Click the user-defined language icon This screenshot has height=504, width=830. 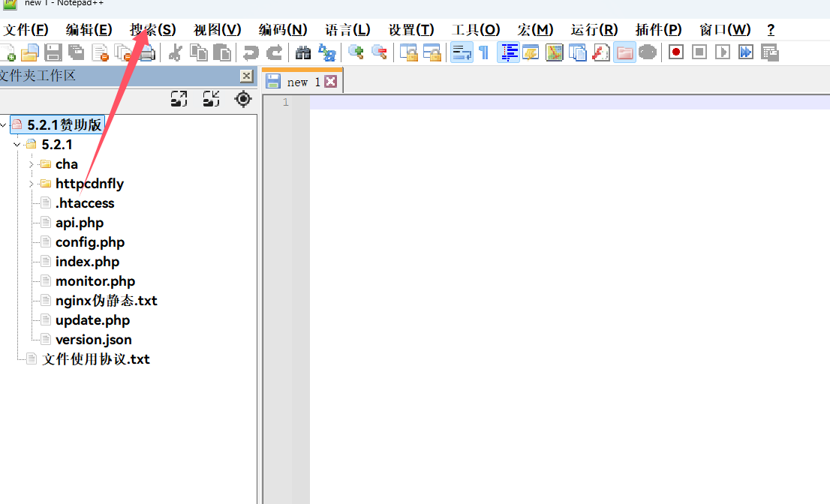coord(531,52)
